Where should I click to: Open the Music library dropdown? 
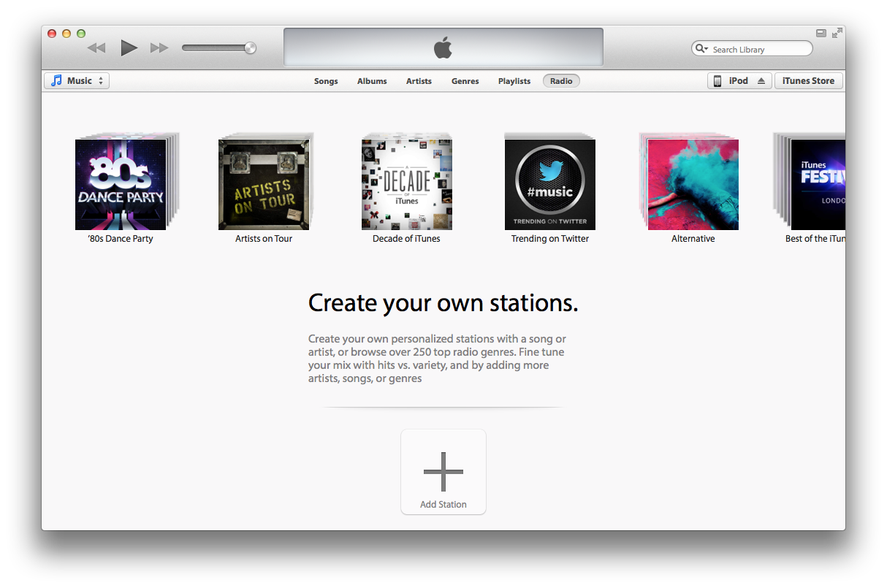(77, 80)
